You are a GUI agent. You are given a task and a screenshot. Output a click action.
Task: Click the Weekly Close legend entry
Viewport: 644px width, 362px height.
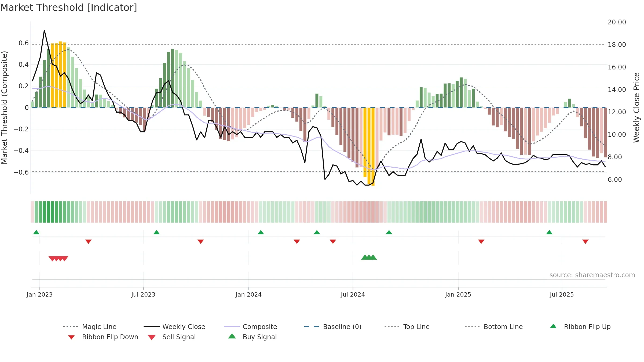point(174,327)
